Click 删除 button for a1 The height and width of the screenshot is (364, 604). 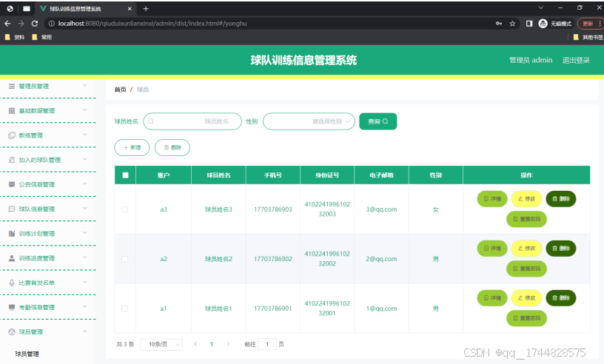[x=561, y=297]
